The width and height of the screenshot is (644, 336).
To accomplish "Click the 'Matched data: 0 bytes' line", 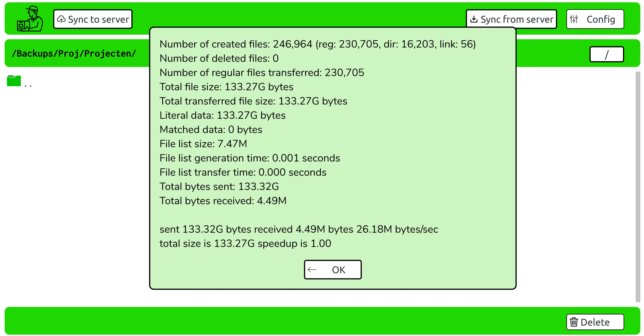I will tap(211, 130).
